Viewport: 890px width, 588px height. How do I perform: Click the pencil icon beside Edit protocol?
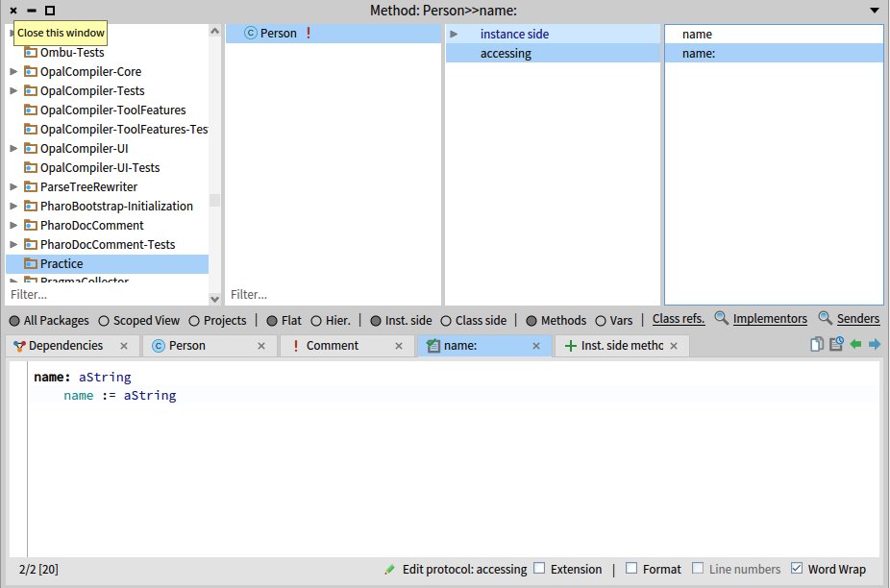coord(389,570)
